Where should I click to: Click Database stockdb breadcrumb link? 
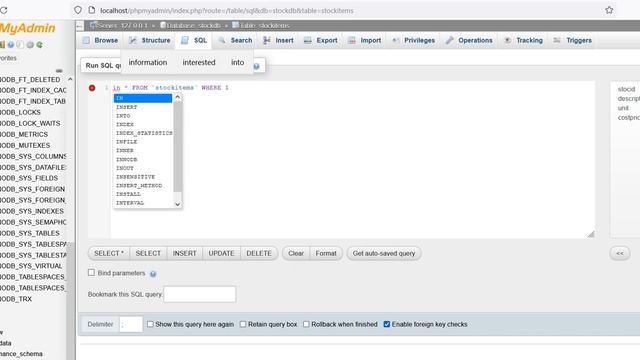[x=191, y=25]
